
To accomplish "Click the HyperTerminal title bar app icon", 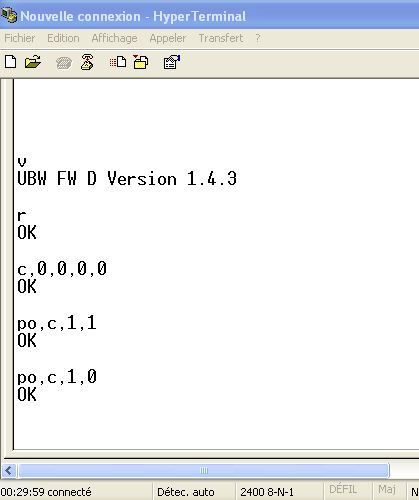I will click(9, 15).
